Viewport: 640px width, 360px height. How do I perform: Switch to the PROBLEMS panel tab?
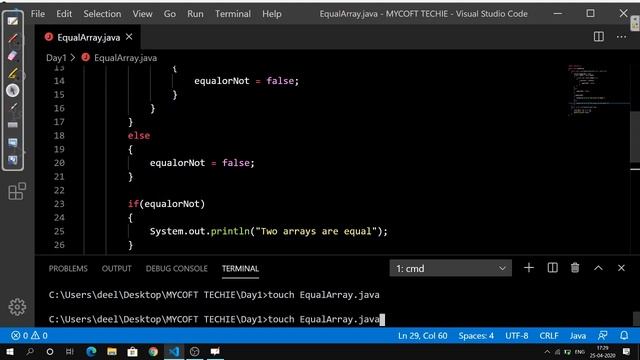68,269
